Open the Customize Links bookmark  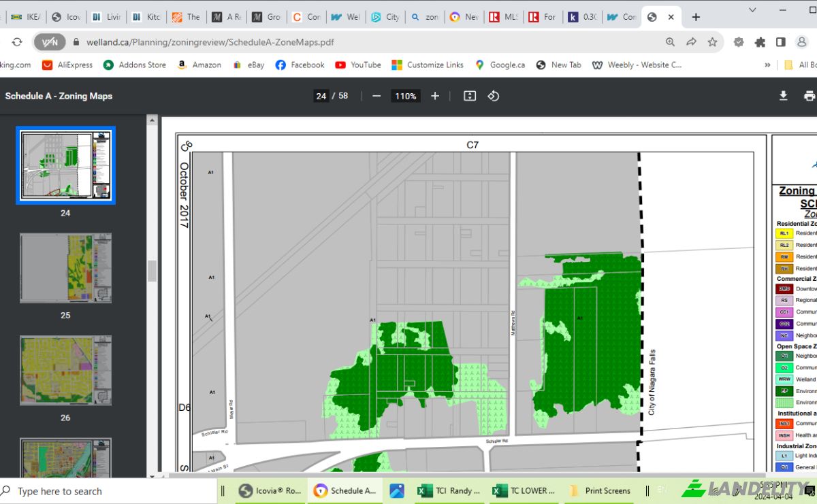[x=428, y=65]
